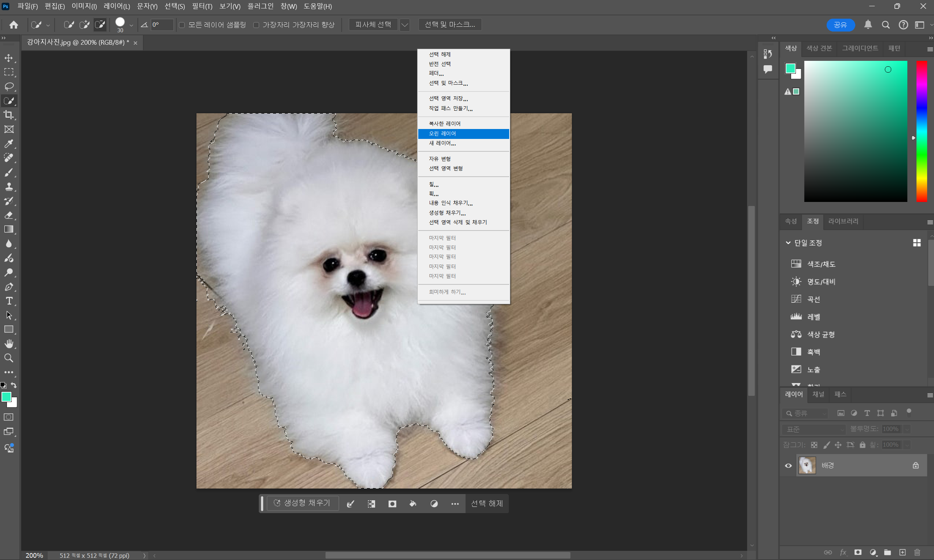The height and width of the screenshot is (560, 934).
Task: Enable 가장자리 가장자리 향상 checkbox
Action: click(x=256, y=25)
